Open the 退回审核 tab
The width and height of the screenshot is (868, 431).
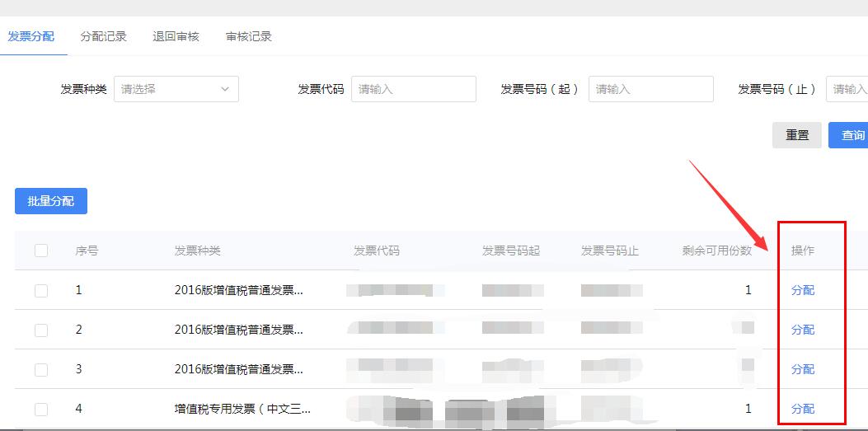[x=176, y=36]
